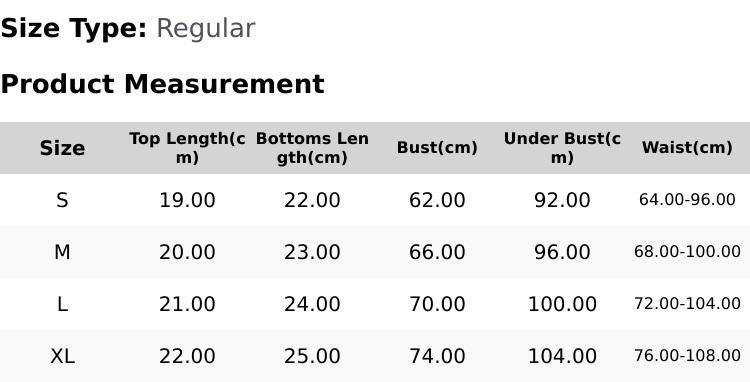Select the Regular size type value
This screenshot has width=750, height=382.
(x=206, y=29)
